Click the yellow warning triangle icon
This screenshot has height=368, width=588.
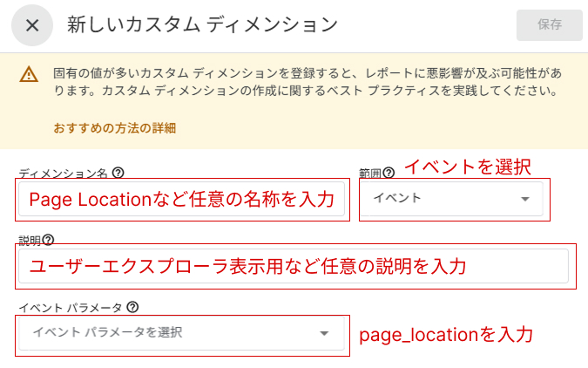point(30,76)
